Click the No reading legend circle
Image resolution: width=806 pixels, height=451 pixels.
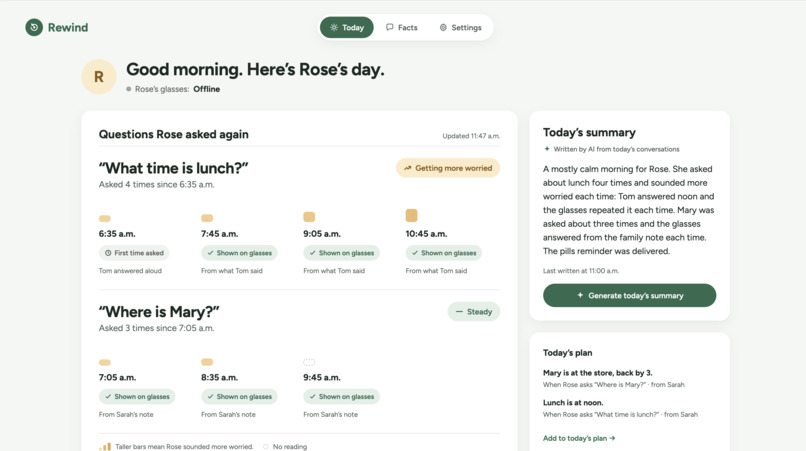coord(265,447)
